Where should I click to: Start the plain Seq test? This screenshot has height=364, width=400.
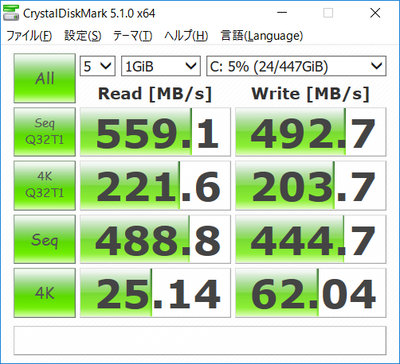click(x=45, y=239)
